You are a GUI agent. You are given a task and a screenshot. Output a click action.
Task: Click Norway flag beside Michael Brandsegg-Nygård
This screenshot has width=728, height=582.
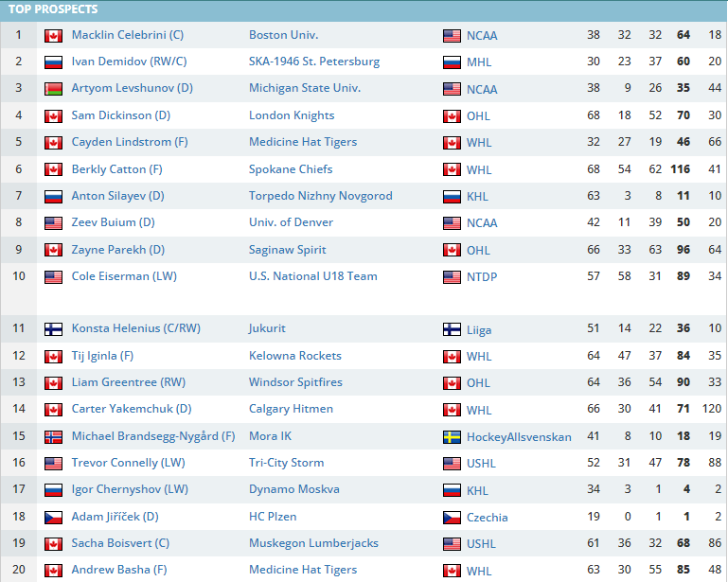tap(53, 436)
